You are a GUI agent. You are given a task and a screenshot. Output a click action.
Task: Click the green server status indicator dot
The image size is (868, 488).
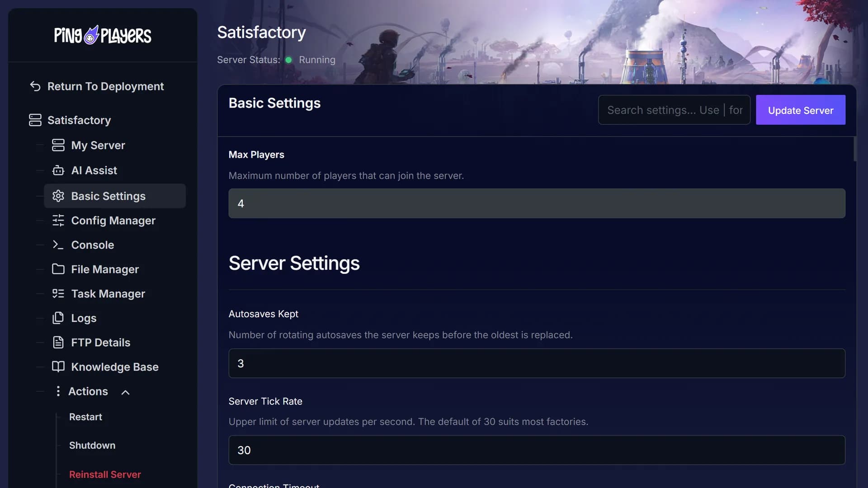pos(288,60)
